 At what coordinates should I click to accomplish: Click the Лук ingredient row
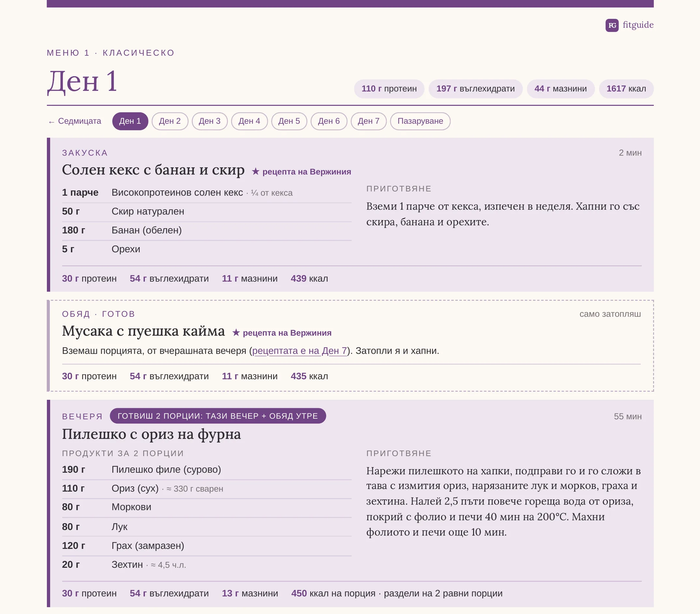click(206, 527)
